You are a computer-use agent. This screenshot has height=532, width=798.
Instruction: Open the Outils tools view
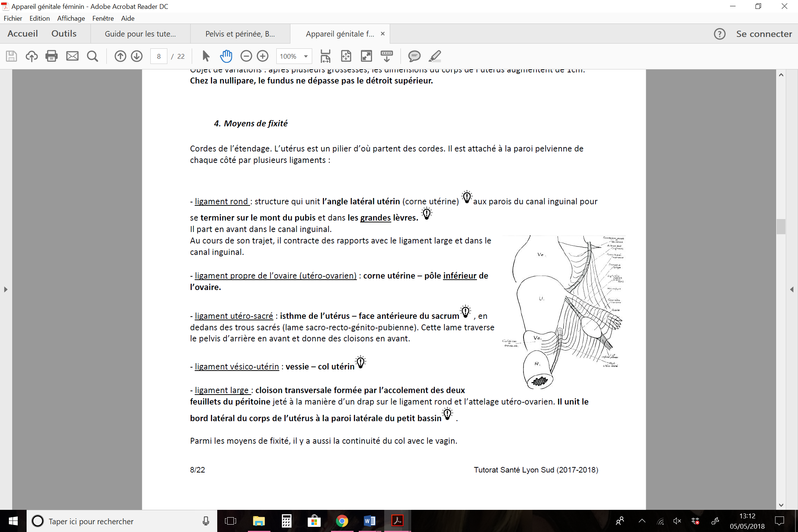click(x=64, y=34)
